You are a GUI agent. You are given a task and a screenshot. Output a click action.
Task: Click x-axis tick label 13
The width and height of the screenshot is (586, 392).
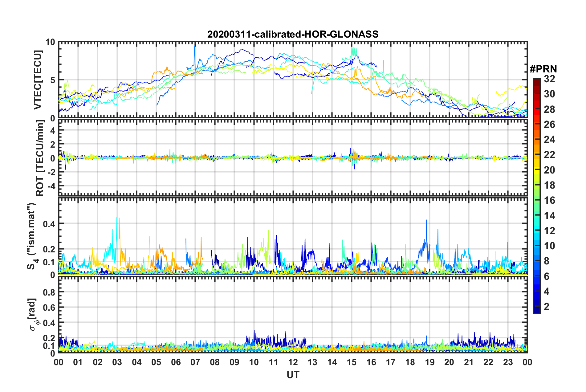(312, 362)
